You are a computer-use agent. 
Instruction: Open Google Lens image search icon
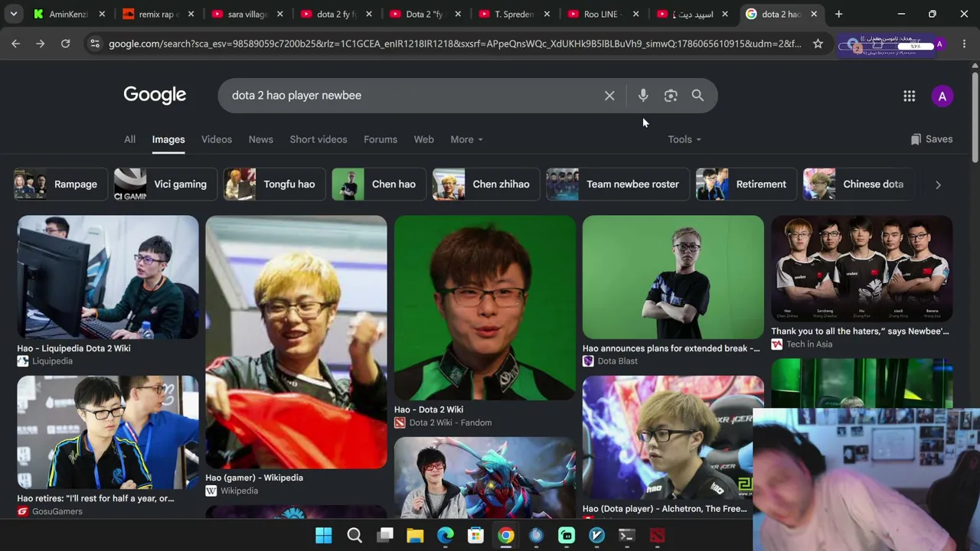click(671, 96)
